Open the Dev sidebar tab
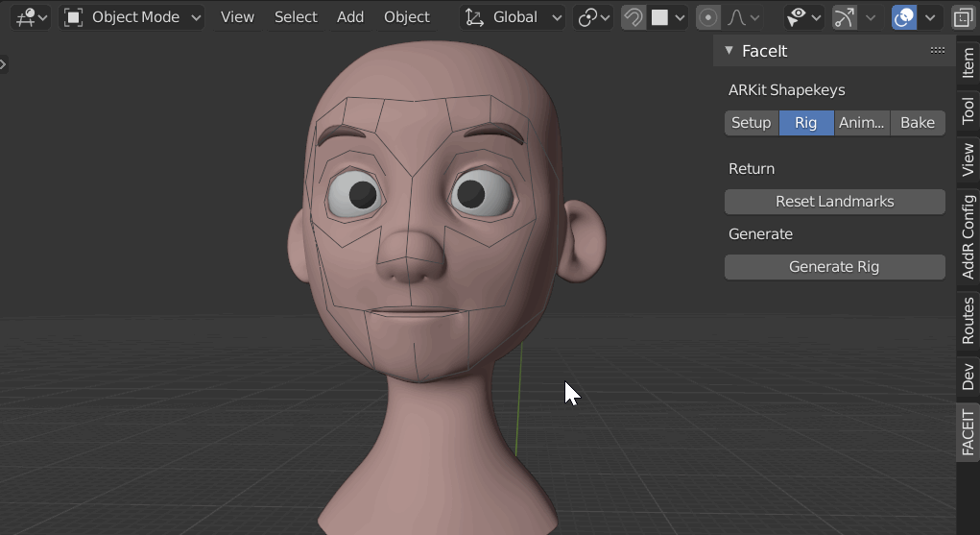This screenshot has height=535, width=980. coord(968,377)
